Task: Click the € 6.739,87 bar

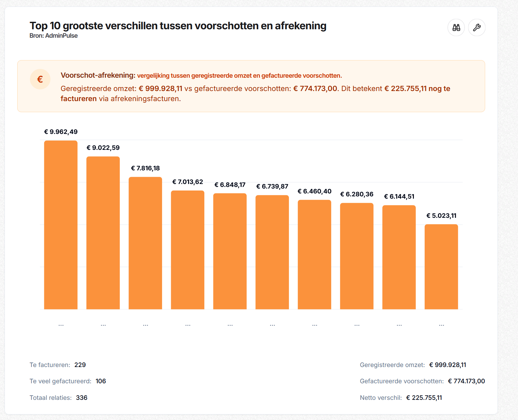Action: coord(272,252)
